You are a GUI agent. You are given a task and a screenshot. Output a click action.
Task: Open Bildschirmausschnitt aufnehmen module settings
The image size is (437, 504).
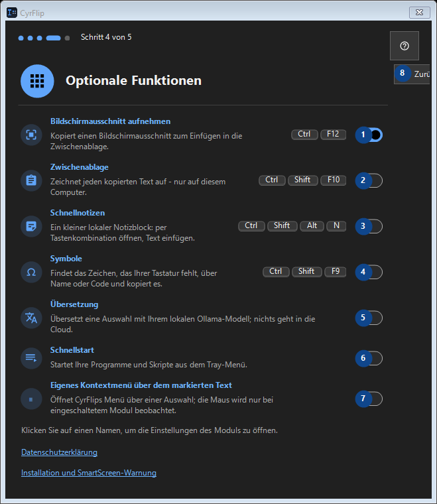[110, 121]
